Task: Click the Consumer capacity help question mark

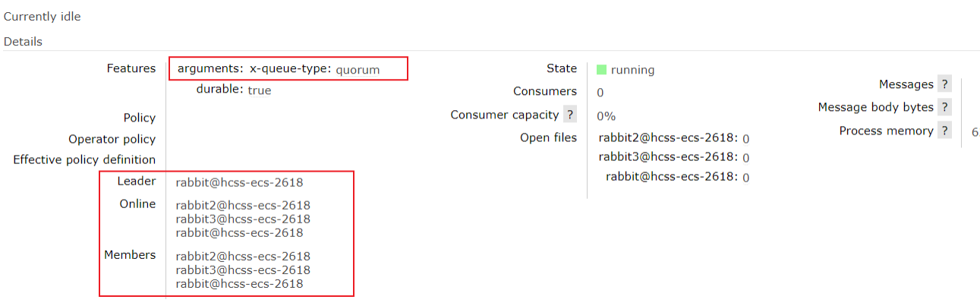Action: point(570,115)
